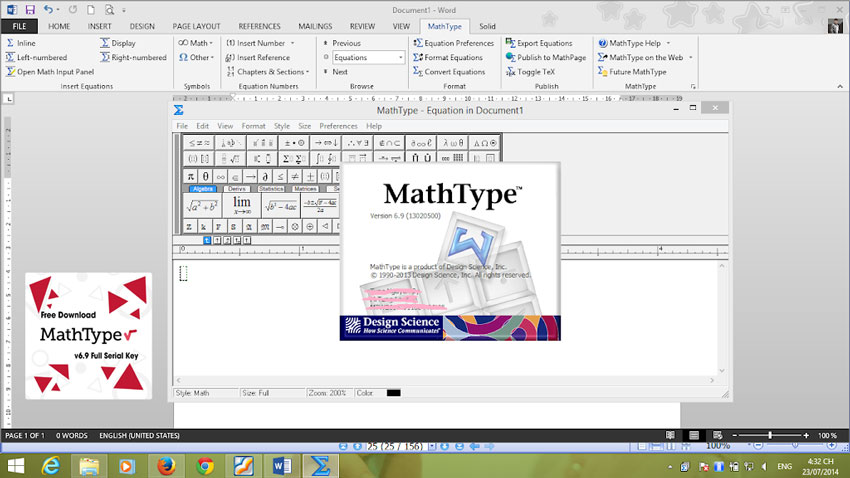Screen dimensions: 850x478
Task: Open the uppercase Greek palette (Λ Ω)
Action: 485,143
